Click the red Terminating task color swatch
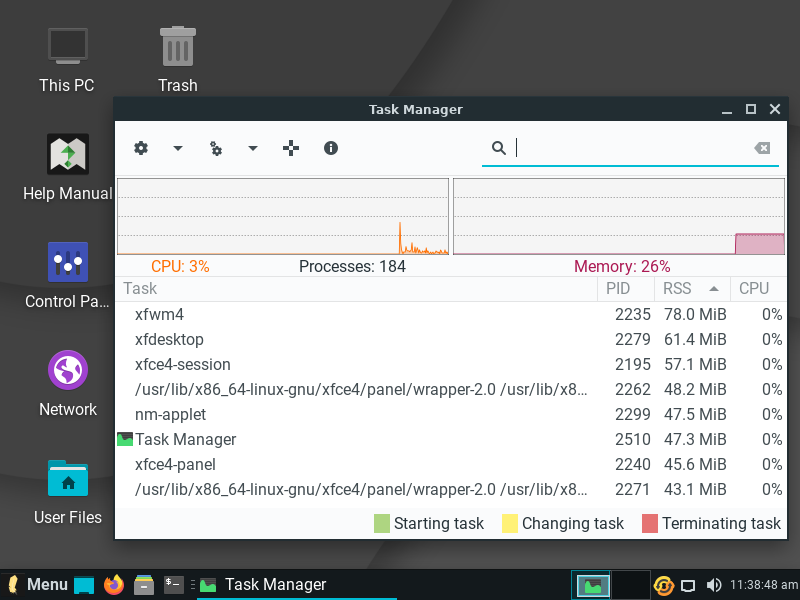Screen dimensions: 800x600 pyautogui.click(x=649, y=523)
